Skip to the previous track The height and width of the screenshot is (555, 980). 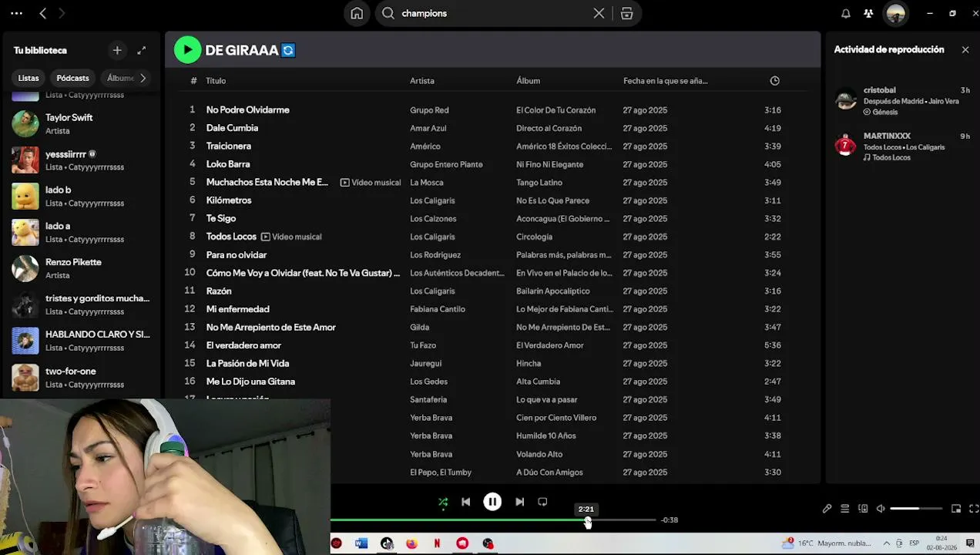(x=465, y=502)
